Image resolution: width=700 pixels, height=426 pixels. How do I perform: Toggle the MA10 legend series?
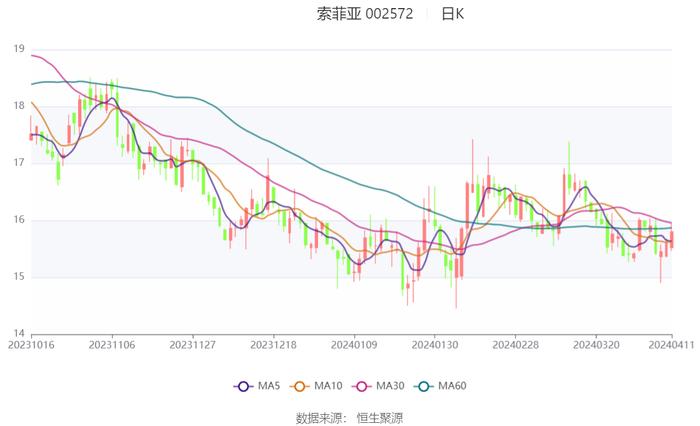(x=316, y=386)
